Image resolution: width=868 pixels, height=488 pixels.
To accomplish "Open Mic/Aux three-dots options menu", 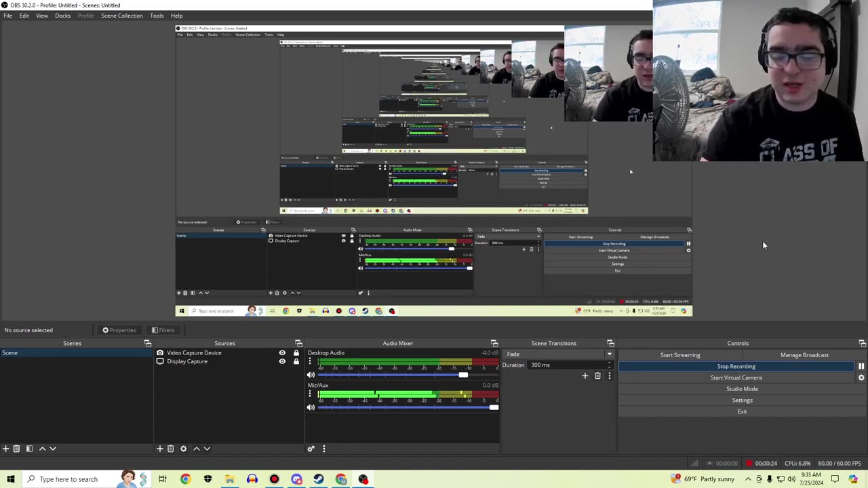I will [x=311, y=394].
